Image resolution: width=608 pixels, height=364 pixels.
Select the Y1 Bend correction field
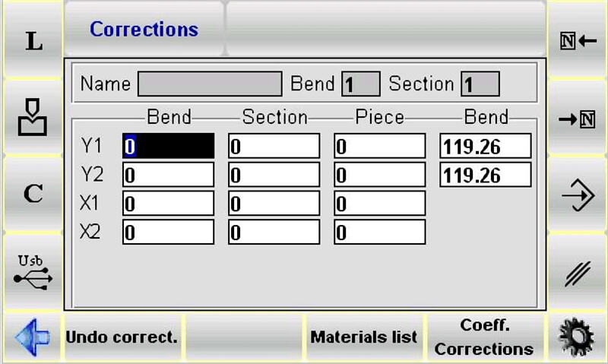(168, 146)
